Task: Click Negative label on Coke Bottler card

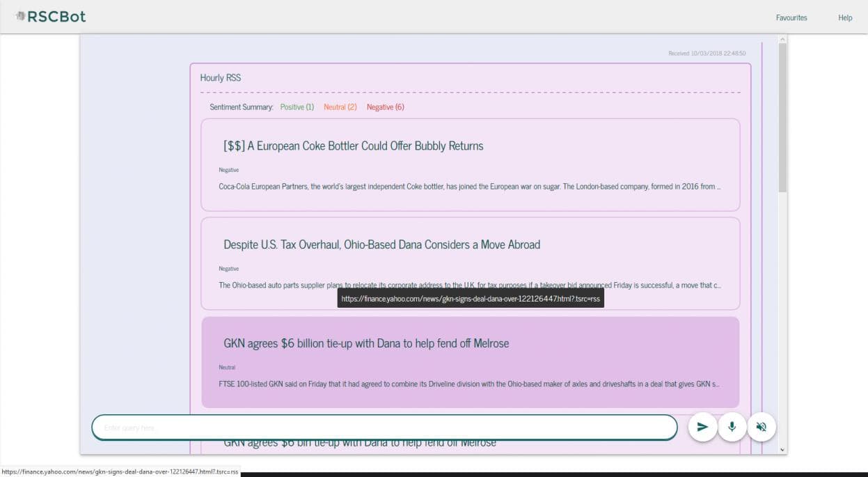Action: pos(229,170)
